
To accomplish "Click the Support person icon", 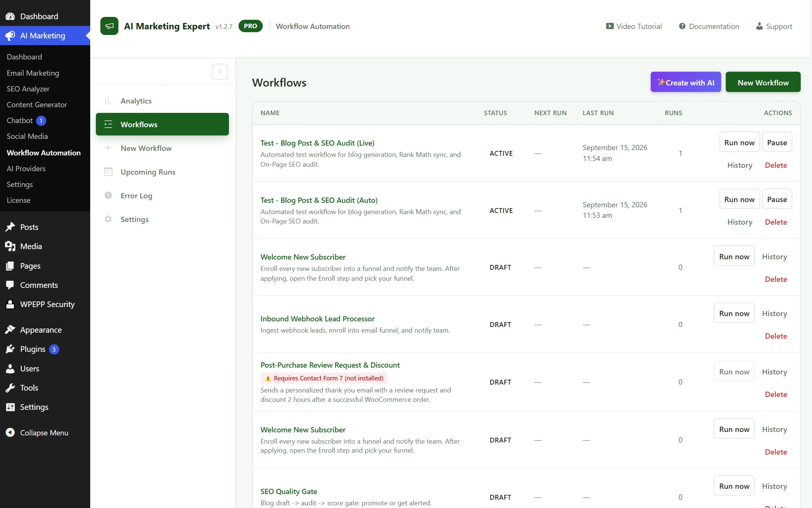I will pos(759,26).
